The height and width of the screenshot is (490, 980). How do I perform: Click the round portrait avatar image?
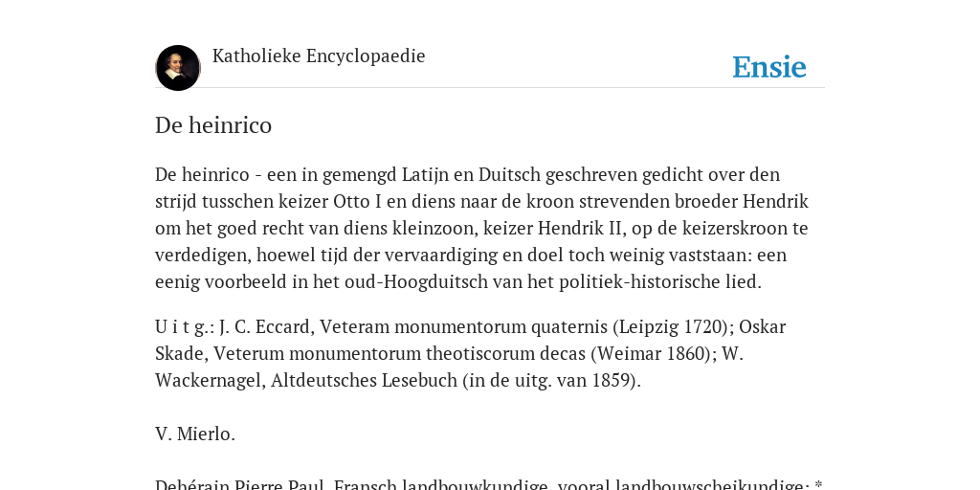[x=178, y=68]
